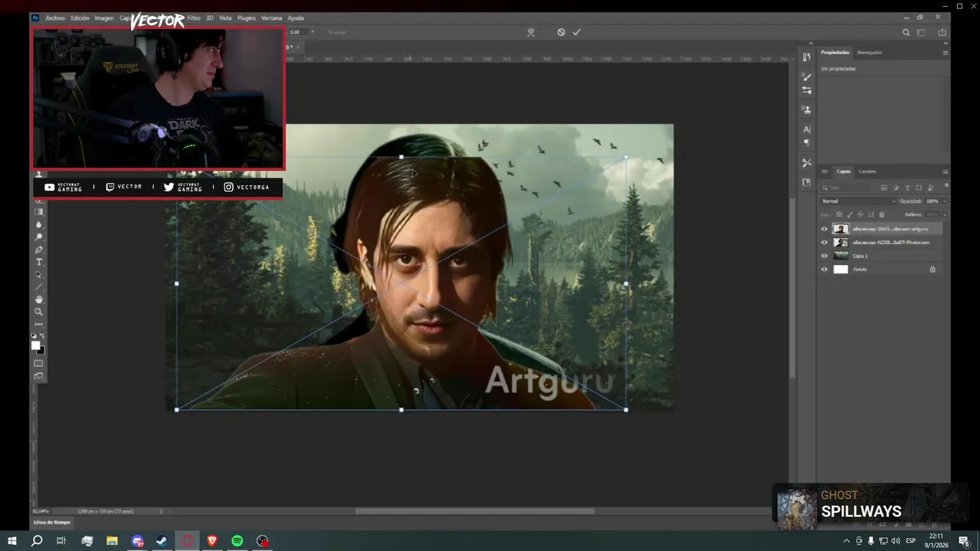Cancel the transform
Image resolution: width=980 pixels, height=551 pixels.
(561, 32)
